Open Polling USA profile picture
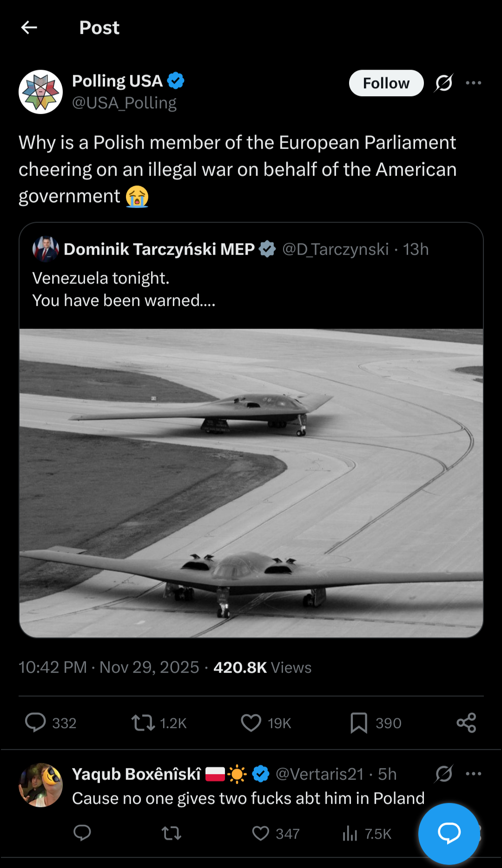Screen dimensions: 502x868 pyautogui.click(x=41, y=92)
